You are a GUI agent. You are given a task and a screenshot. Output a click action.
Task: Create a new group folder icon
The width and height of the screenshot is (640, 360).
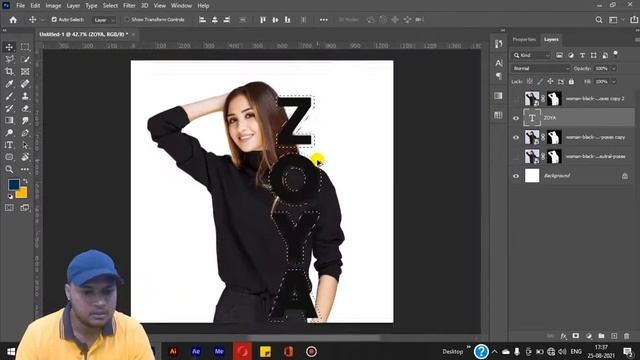coord(601,336)
